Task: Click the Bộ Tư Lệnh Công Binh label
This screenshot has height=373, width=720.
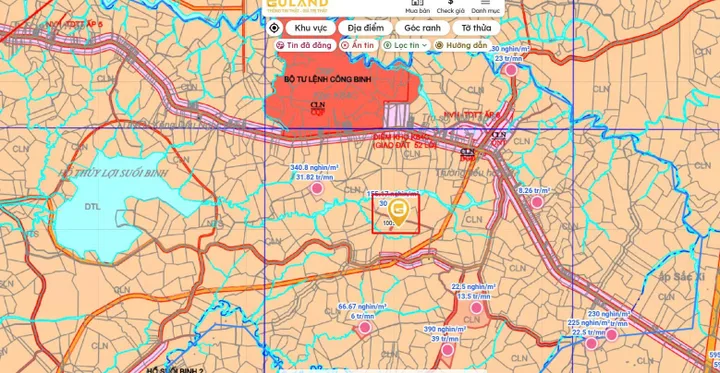Action: (x=327, y=79)
